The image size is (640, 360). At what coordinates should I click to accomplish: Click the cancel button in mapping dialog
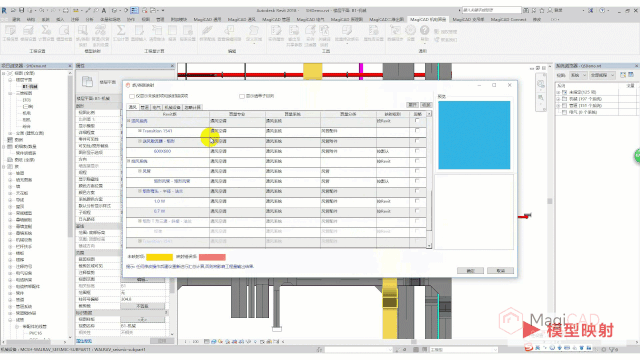(x=500, y=271)
